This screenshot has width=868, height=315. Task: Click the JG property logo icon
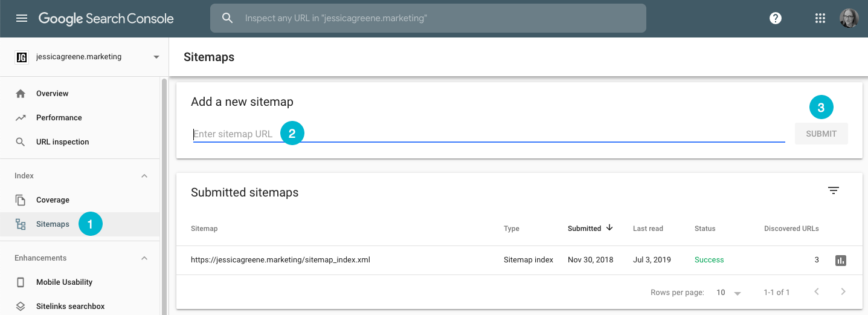[x=22, y=57]
